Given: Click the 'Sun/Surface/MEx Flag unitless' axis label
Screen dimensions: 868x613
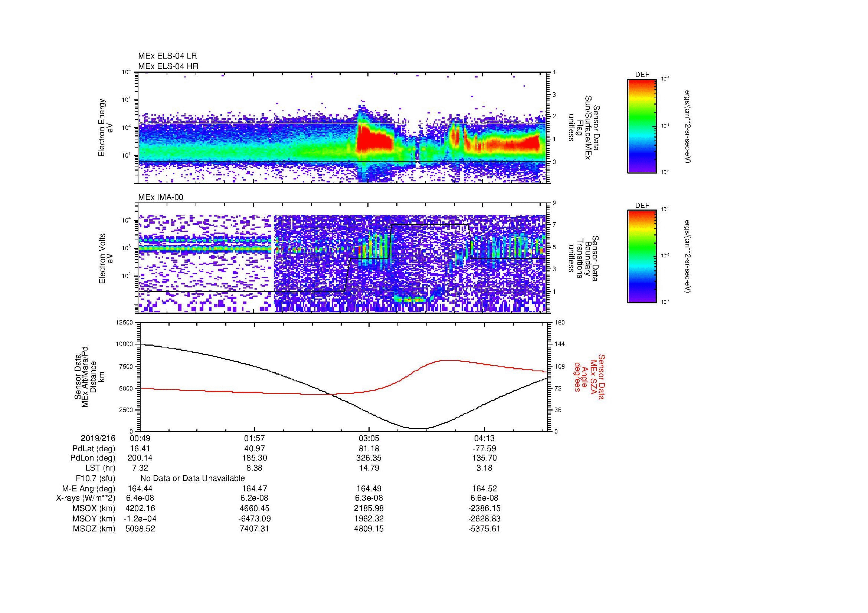Looking at the screenshot, I should 583,128.
